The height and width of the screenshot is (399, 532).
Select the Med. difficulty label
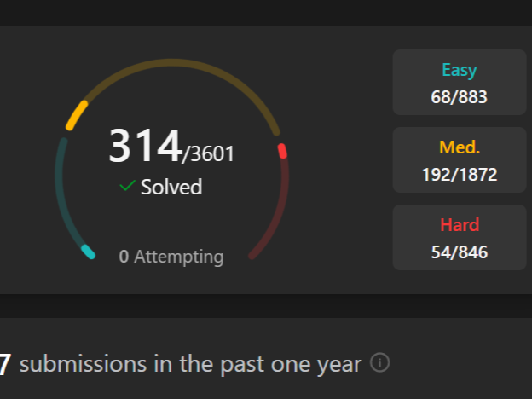(x=460, y=147)
